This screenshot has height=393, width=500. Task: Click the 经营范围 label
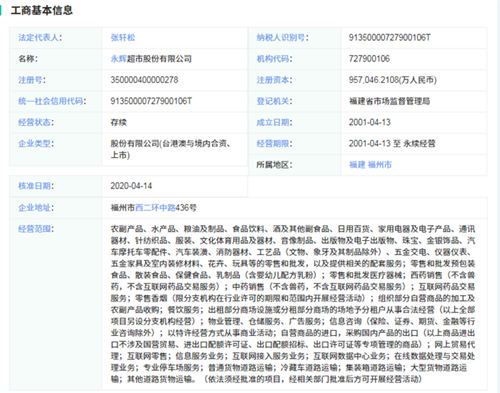coord(36,229)
